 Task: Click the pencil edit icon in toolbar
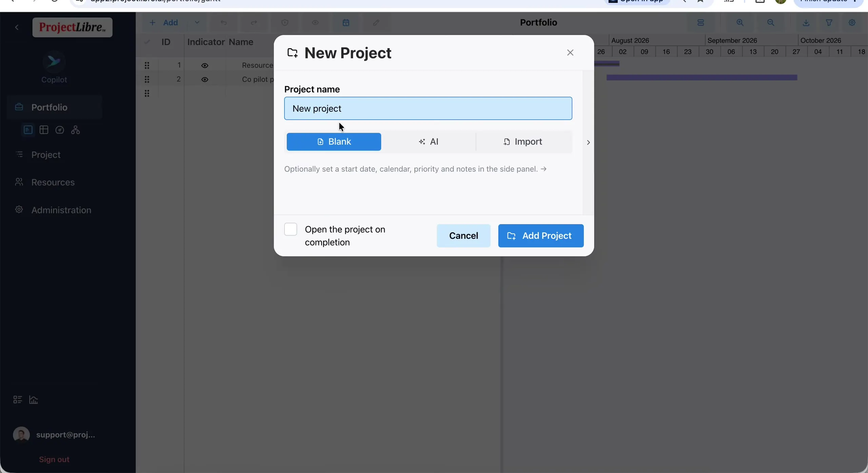(x=376, y=23)
